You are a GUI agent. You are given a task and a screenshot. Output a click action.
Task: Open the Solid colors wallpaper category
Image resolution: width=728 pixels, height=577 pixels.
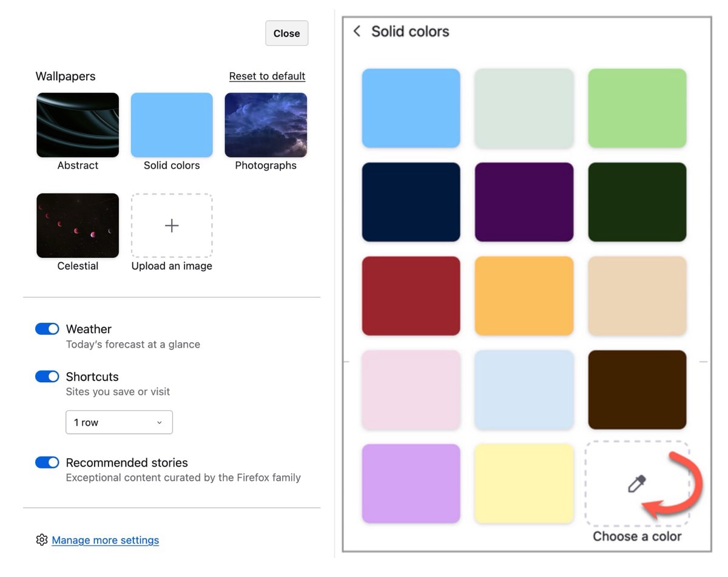coord(172,125)
